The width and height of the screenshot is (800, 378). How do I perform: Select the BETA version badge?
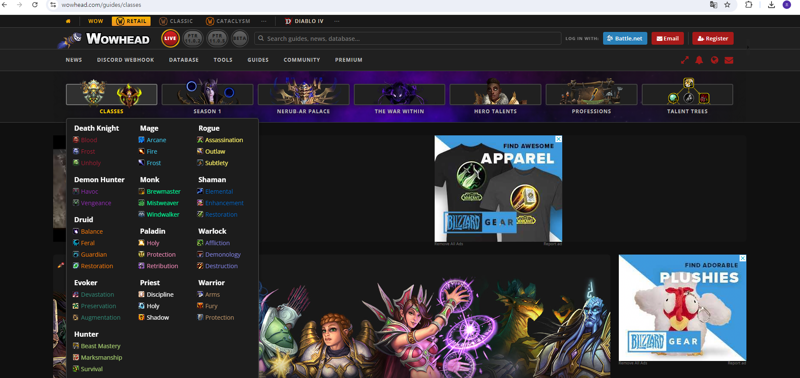point(239,38)
